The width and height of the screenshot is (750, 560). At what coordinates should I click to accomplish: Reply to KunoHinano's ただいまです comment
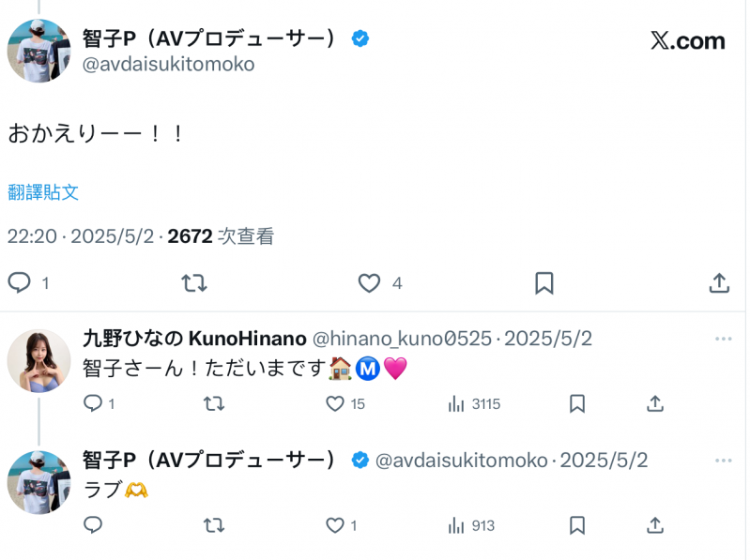tap(93, 403)
